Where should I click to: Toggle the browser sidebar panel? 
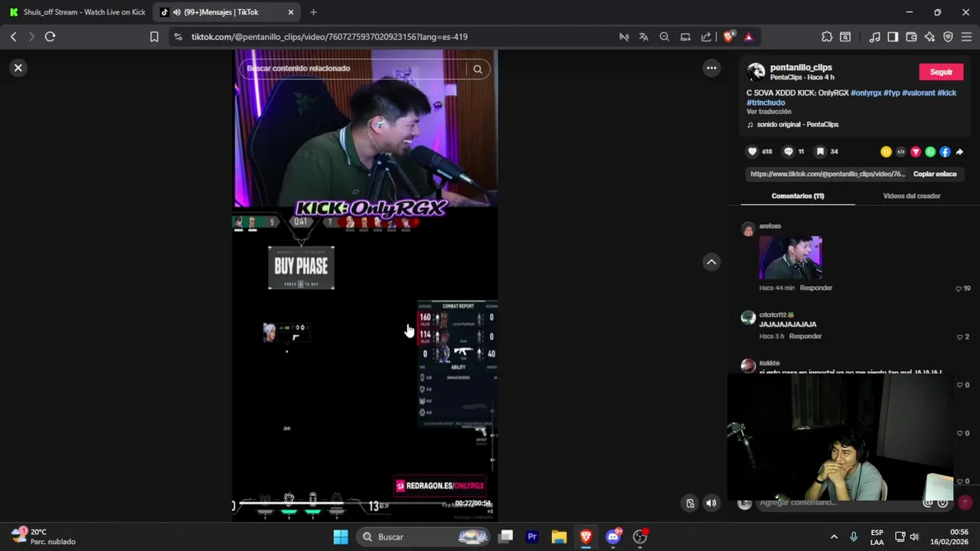click(x=893, y=37)
